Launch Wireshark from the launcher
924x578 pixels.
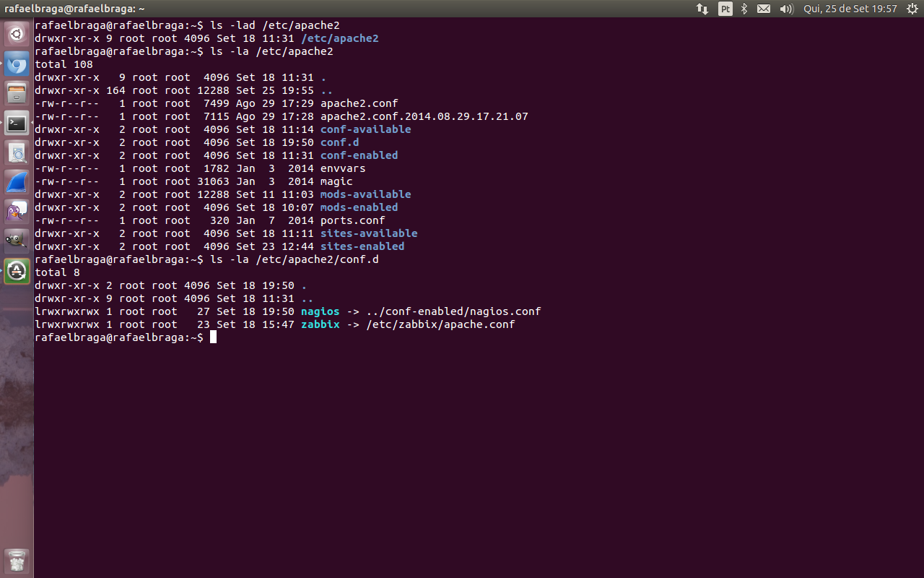(17, 182)
